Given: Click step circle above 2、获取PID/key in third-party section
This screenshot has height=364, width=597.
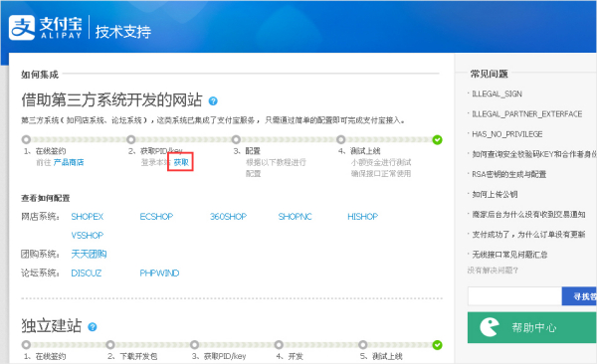Looking at the screenshot, I should tap(131, 139).
